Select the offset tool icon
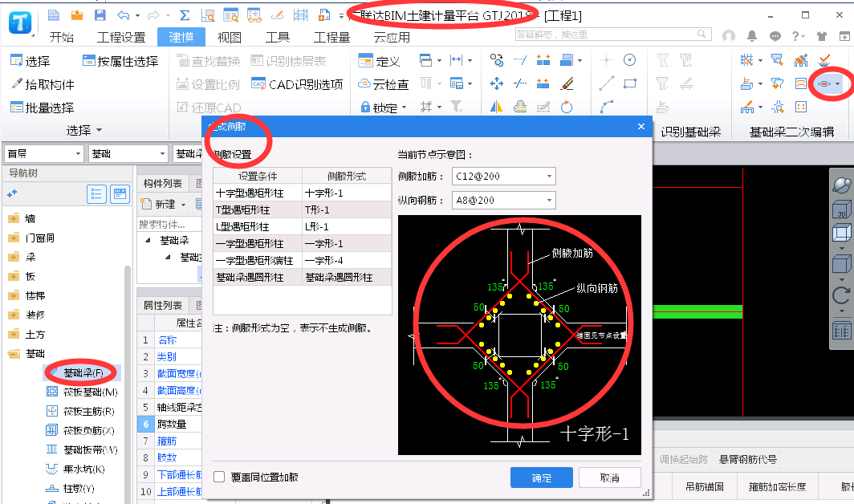854x504 pixels. 520,107
